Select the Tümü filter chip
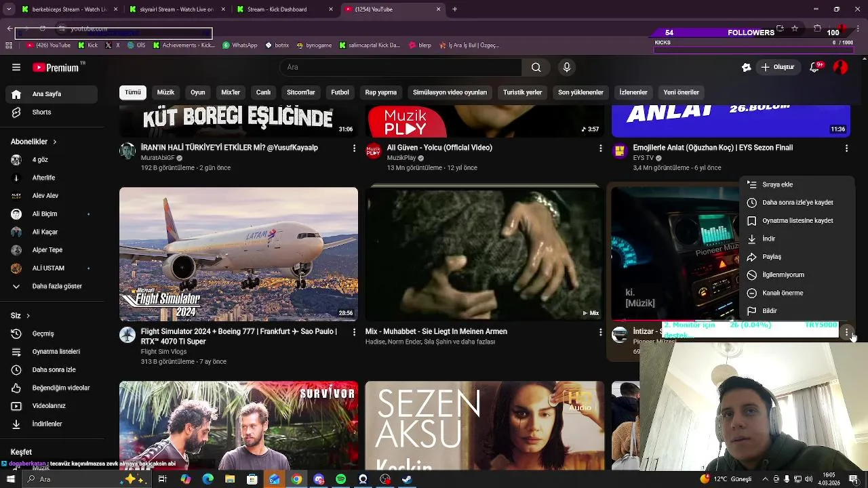Image resolution: width=868 pixels, height=488 pixels. click(x=133, y=92)
